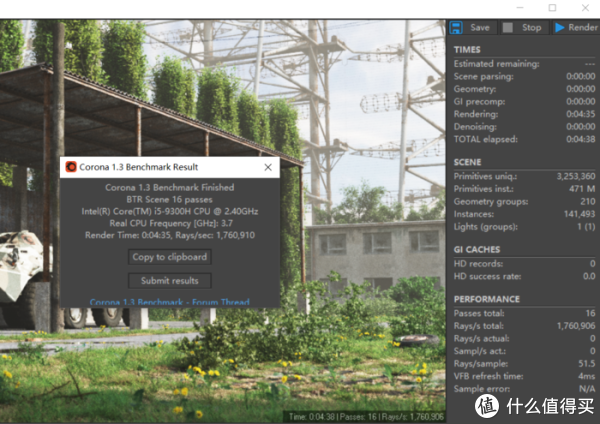Viewport: 600px width, 424px height.
Task: Select the HD success rate row
Action: click(524, 276)
